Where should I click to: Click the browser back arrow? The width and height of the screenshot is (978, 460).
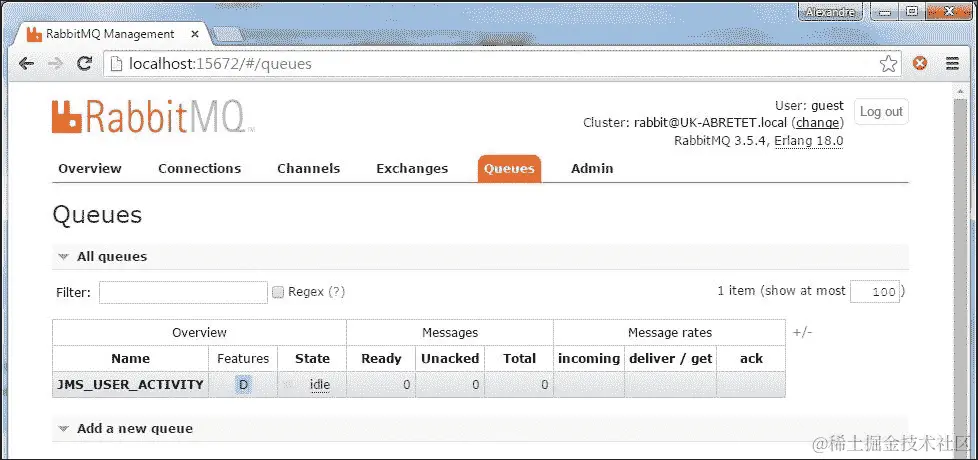(x=26, y=64)
